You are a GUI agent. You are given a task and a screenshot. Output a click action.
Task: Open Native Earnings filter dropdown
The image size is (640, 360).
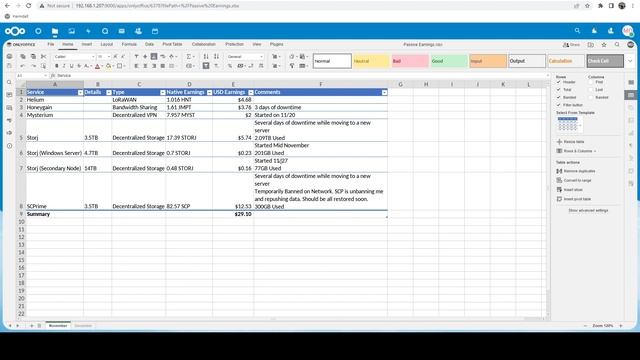point(209,93)
